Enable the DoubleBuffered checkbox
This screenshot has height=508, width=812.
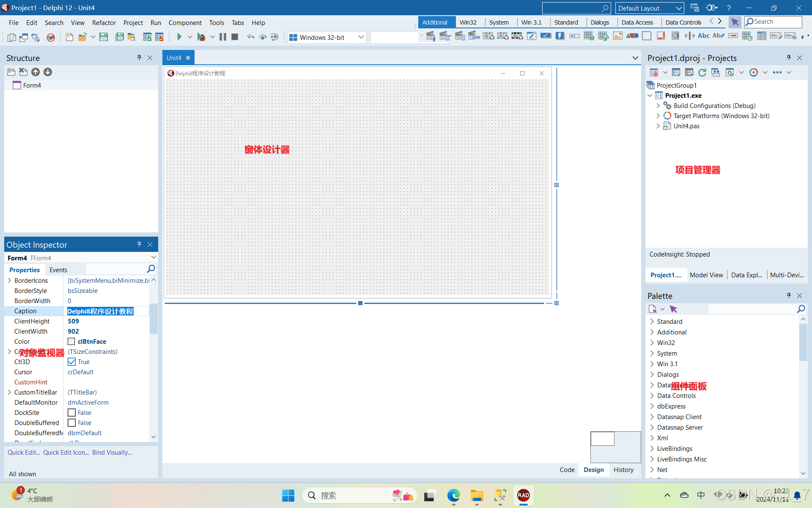(x=72, y=423)
